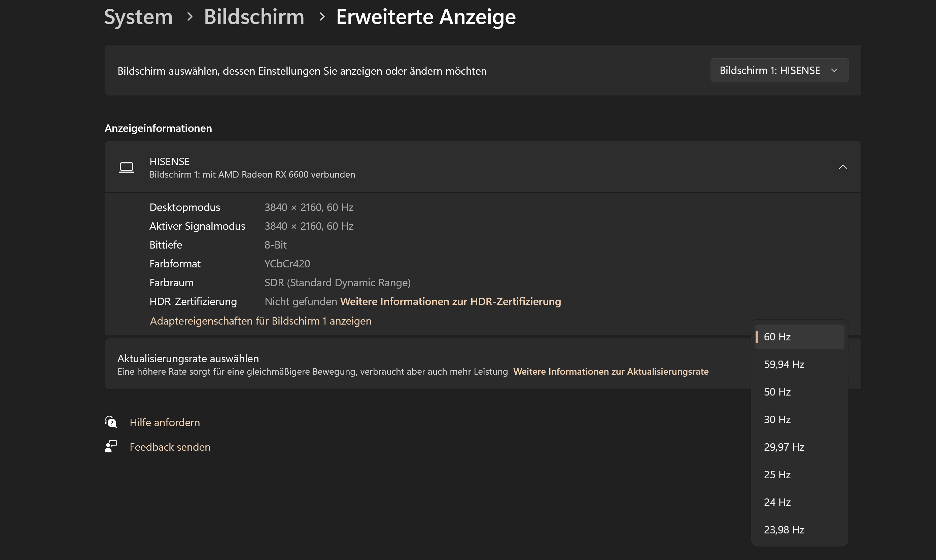This screenshot has height=560, width=936.
Task: Open the Bildschirm 1: HISENSE dropdown
Action: [x=779, y=71]
